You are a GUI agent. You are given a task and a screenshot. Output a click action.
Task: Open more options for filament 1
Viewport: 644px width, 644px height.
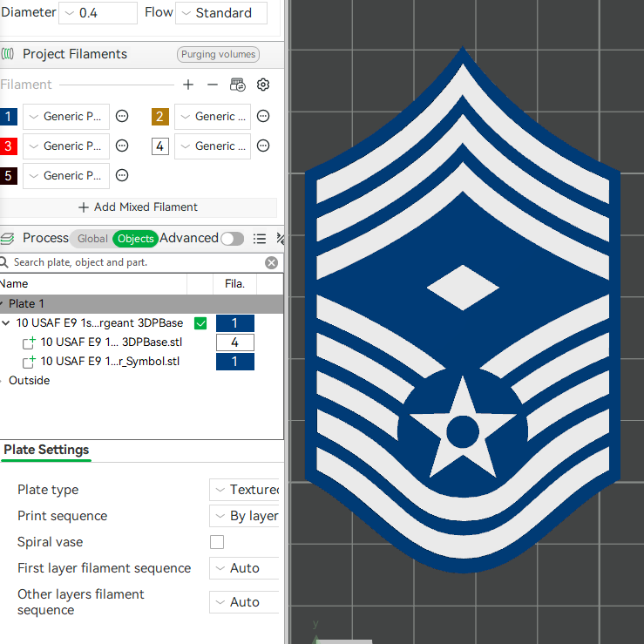click(122, 116)
